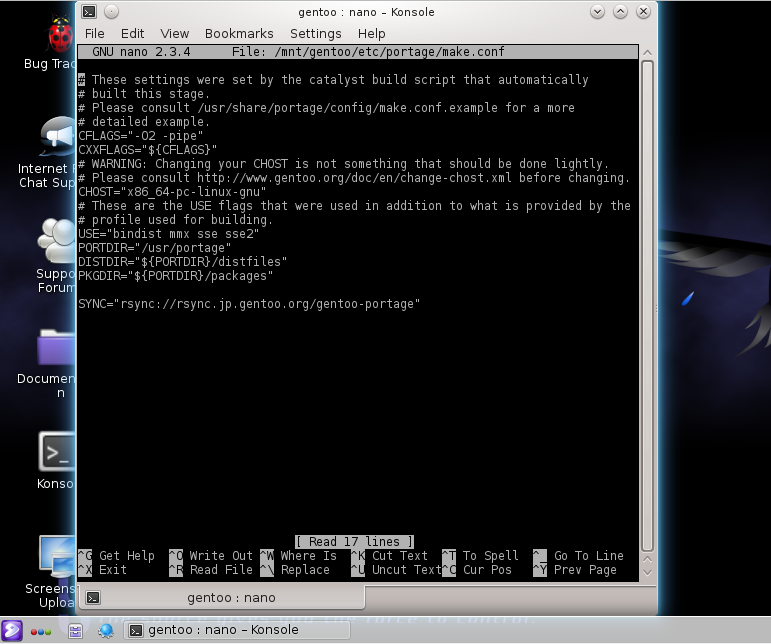The width and height of the screenshot is (771, 644).
Task: Open the Konsole window menu icon
Action: (89, 12)
